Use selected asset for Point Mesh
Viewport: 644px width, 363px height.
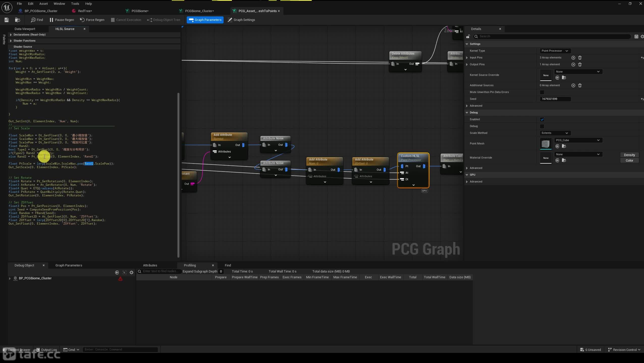pos(557,146)
